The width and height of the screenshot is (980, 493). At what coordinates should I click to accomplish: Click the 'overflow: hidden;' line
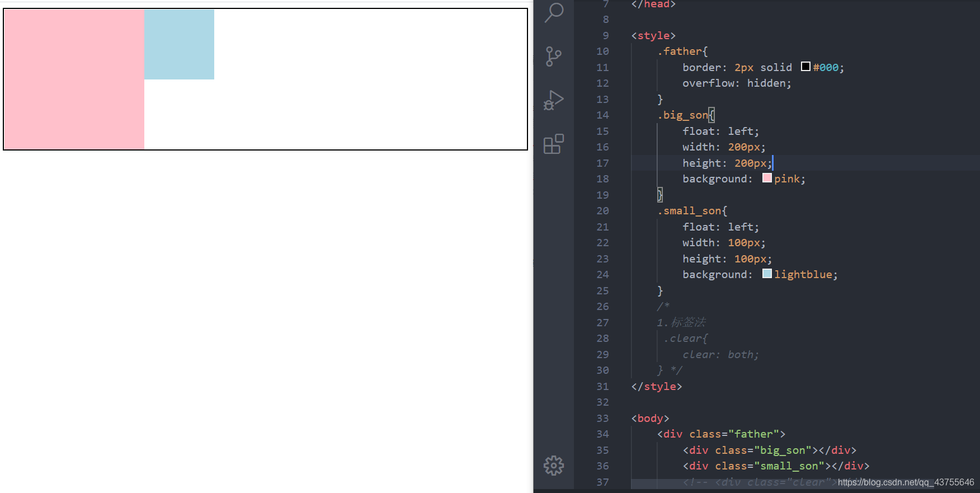click(x=737, y=83)
